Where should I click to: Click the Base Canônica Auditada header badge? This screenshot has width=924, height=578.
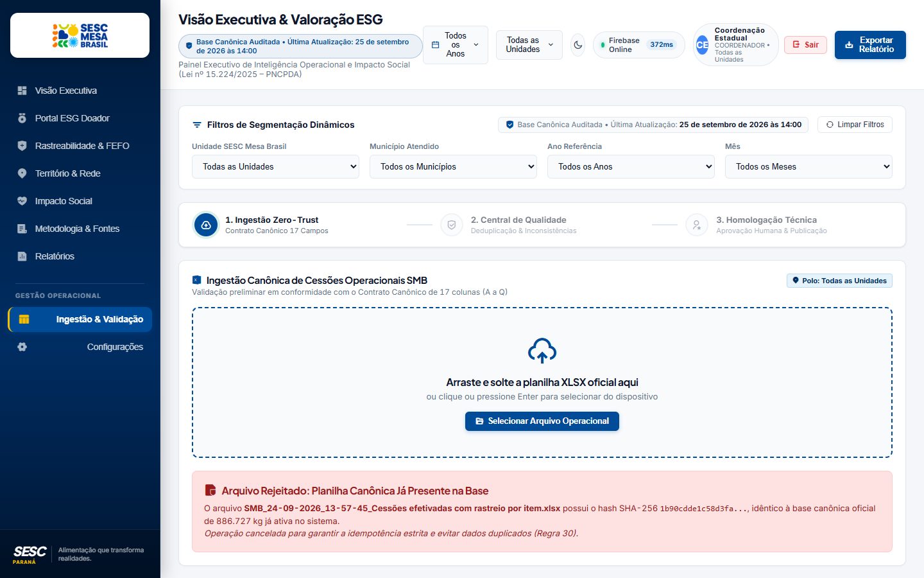(300, 46)
